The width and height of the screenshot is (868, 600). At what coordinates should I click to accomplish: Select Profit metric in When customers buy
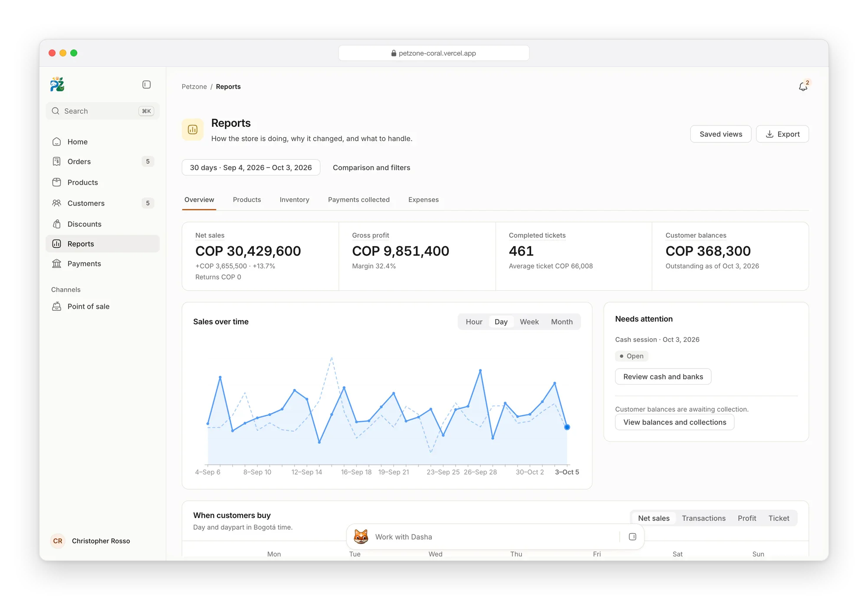click(x=746, y=518)
